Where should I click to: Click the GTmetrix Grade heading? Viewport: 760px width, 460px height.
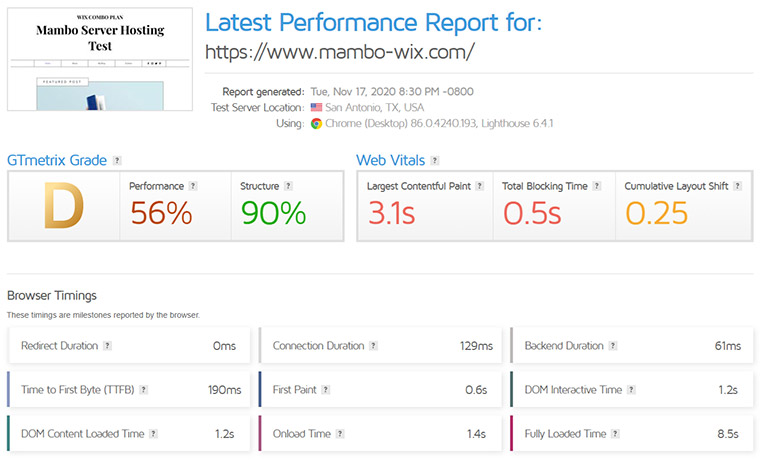(57, 160)
